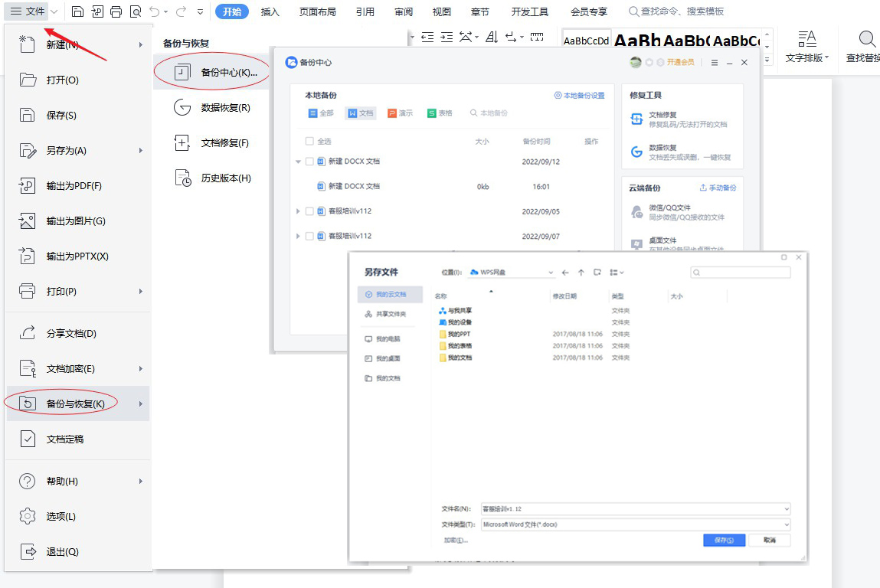Image resolution: width=880 pixels, height=588 pixels.
Task: Select 备份与恢复 in the file menu
Action: 74,403
